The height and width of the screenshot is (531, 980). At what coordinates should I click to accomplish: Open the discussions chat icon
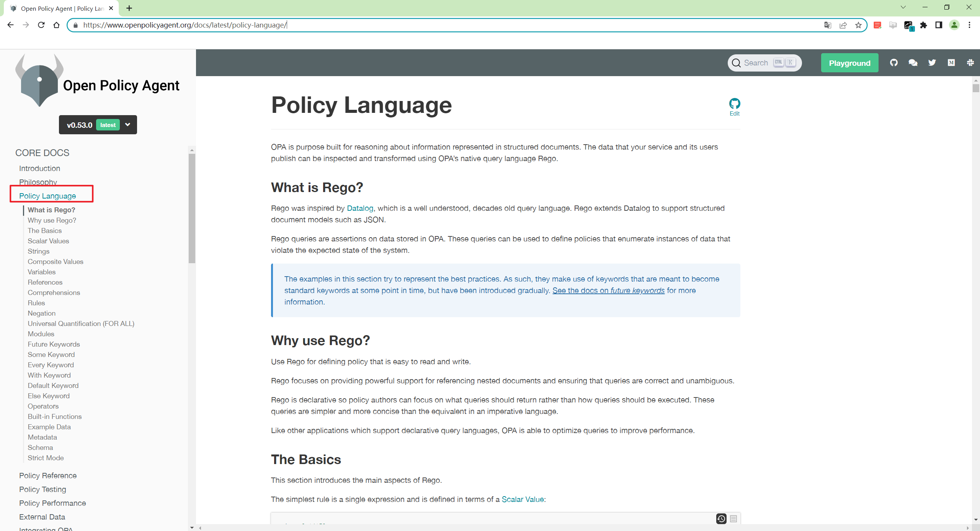click(913, 63)
